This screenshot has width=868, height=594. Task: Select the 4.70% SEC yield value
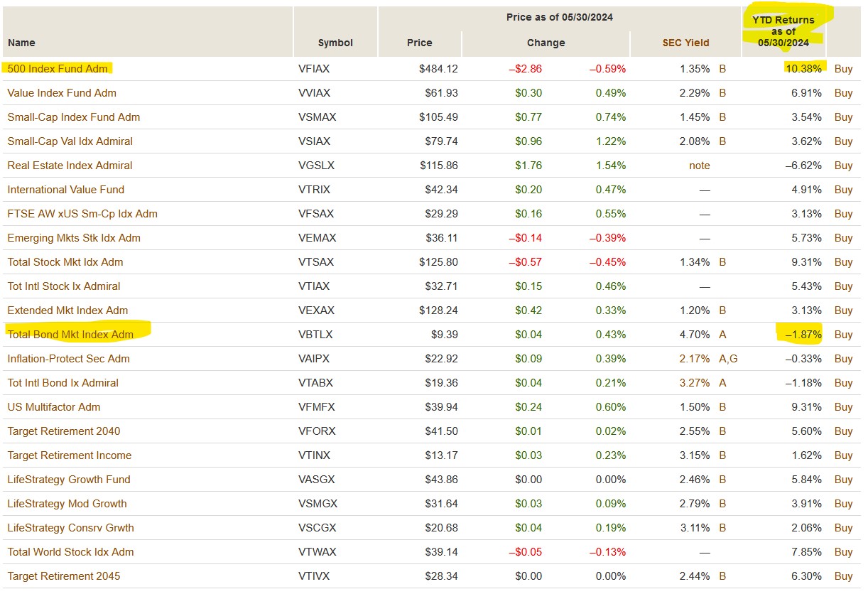pyautogui.click(x=694, y=335)
